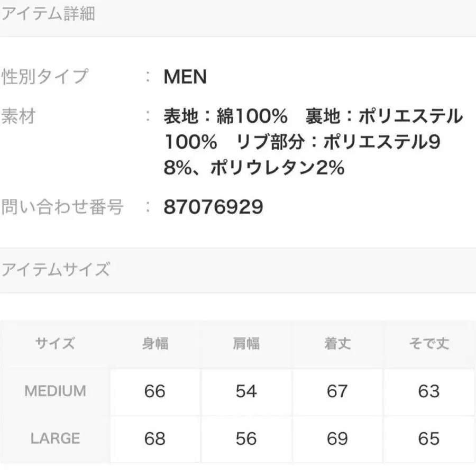Select the MEDIUM そで丈 cell showing 63
The image size is (476, 476).
pos(429,391)
